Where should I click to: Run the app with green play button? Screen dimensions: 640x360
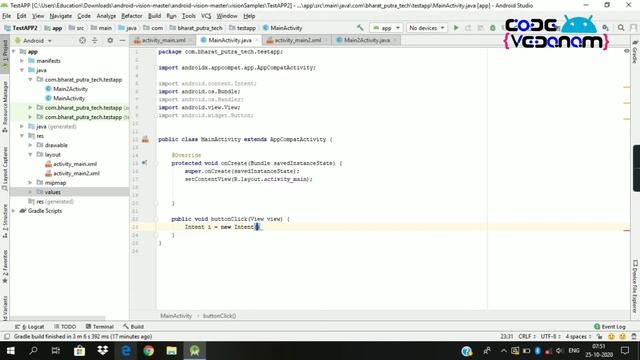[x=456, y=28]
